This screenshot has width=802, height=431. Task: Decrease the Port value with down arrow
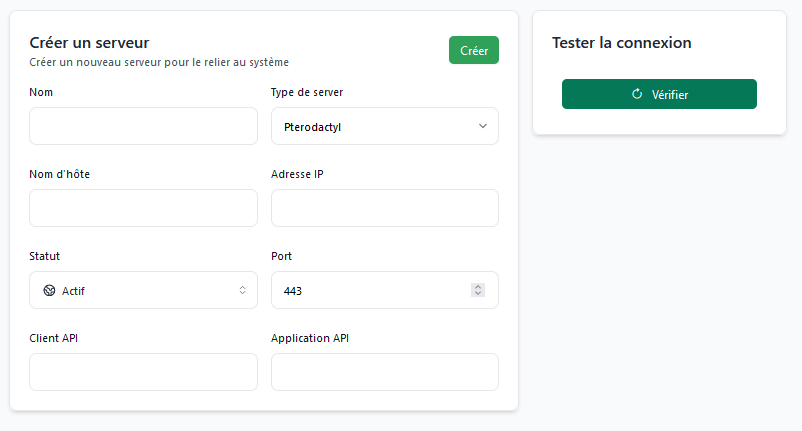478,293
